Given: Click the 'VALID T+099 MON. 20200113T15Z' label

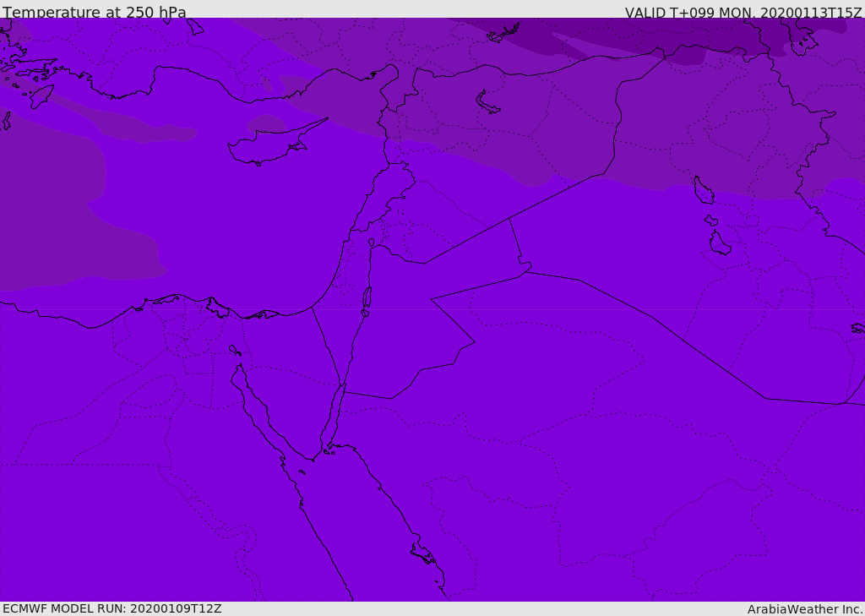Looking at the screenshot, I should pyautogui.click(x=743, y=12).
